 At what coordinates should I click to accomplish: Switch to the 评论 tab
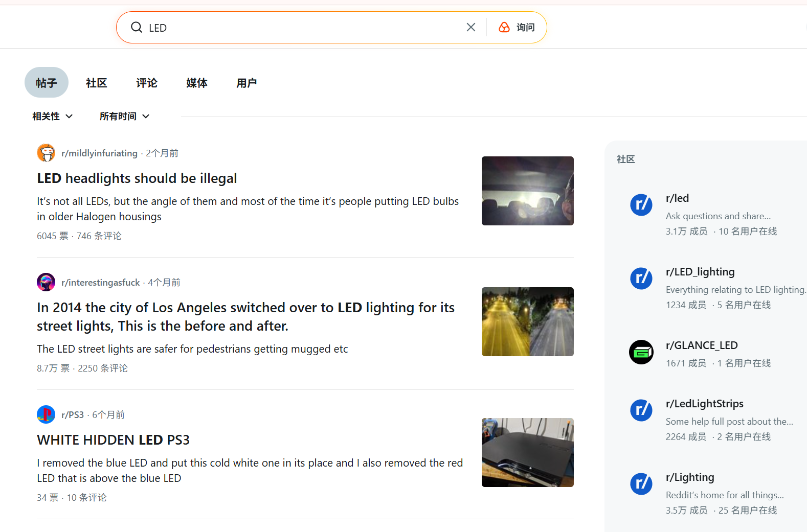146,83
